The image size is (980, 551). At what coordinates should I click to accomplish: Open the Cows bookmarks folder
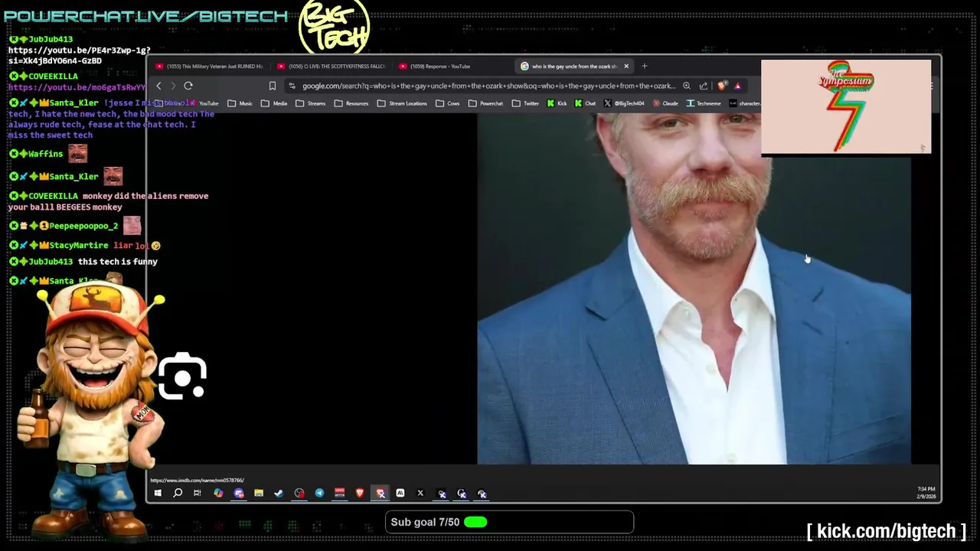[448, 103]
